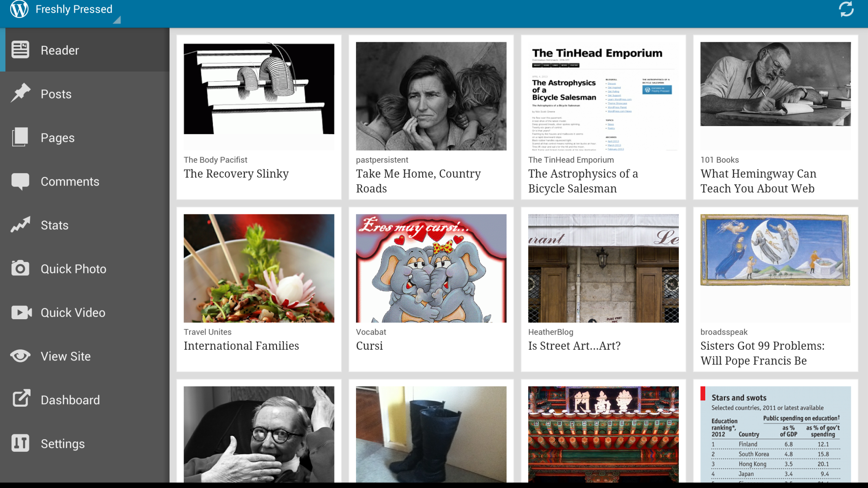Open Comments using the speech bubble icon
This screenshot has height=488, width=868.
pos(20,181)
